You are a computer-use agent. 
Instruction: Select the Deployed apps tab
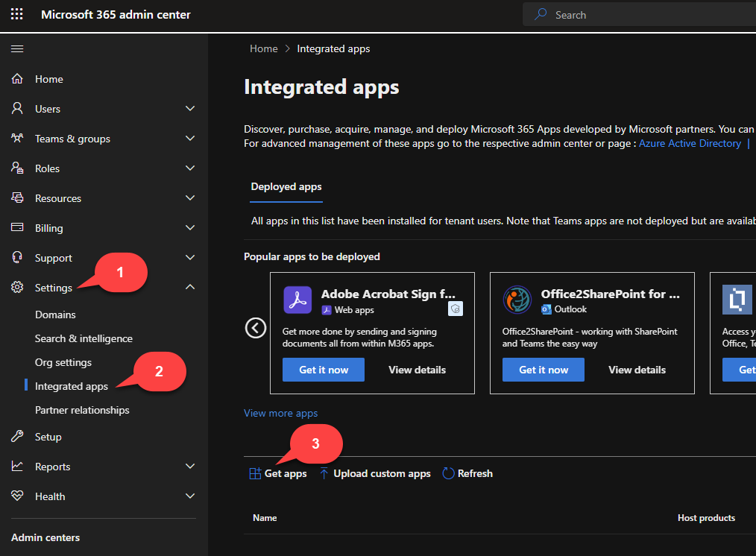[x=286, y=186]
